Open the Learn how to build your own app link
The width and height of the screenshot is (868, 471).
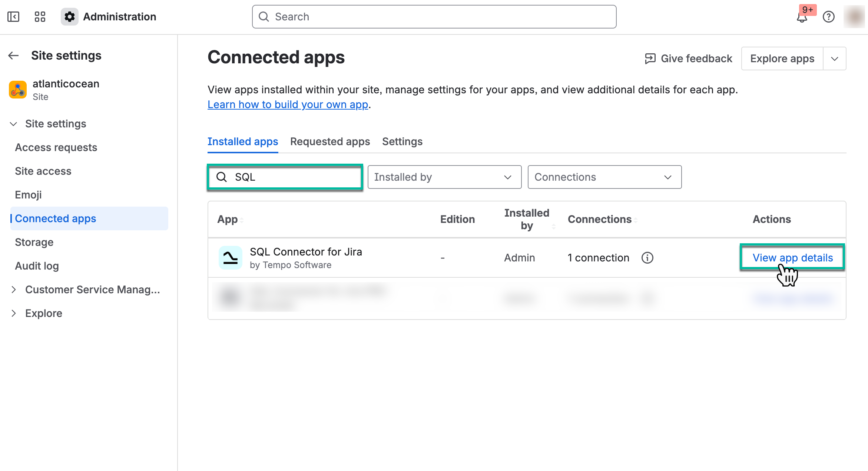coord(287,104)
